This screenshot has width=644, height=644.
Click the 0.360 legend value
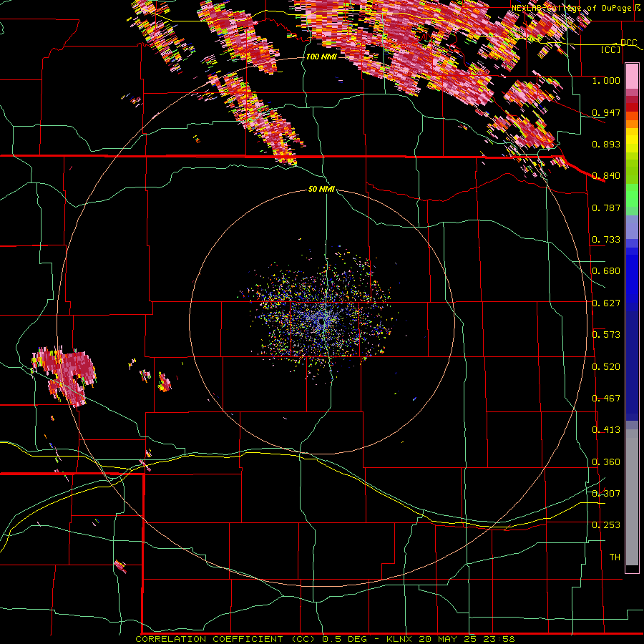606,462
